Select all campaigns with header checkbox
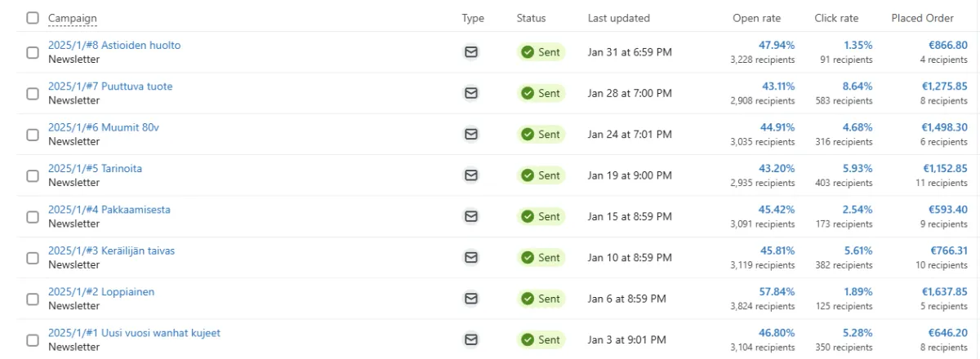 pyautogui.click(x=33, y=18)
